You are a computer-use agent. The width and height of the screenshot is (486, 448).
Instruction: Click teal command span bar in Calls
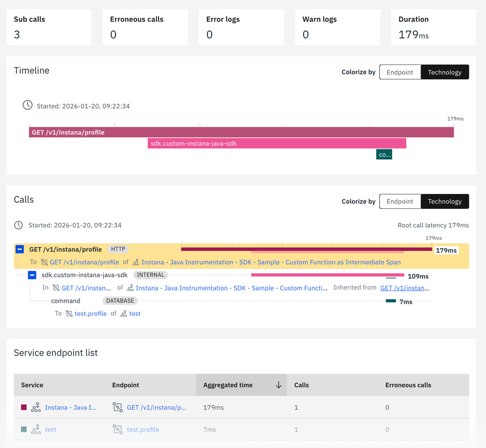(x=391, y=301)
